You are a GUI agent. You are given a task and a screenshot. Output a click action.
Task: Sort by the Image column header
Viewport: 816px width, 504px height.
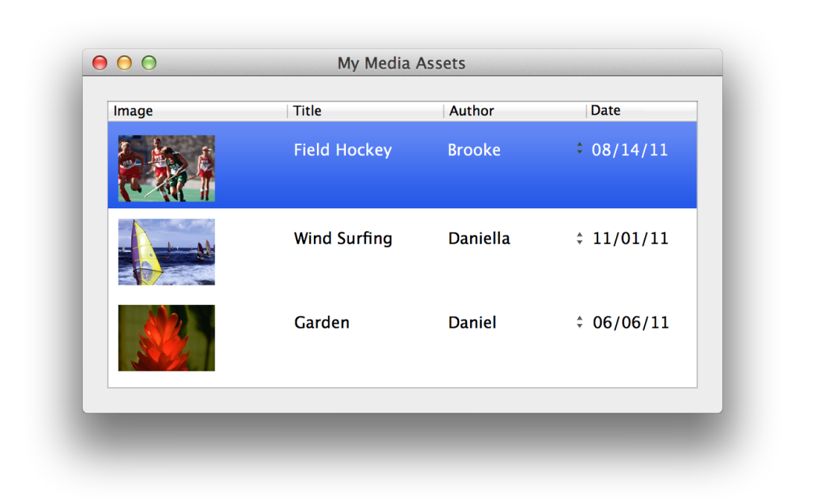(x=198, y=111)
